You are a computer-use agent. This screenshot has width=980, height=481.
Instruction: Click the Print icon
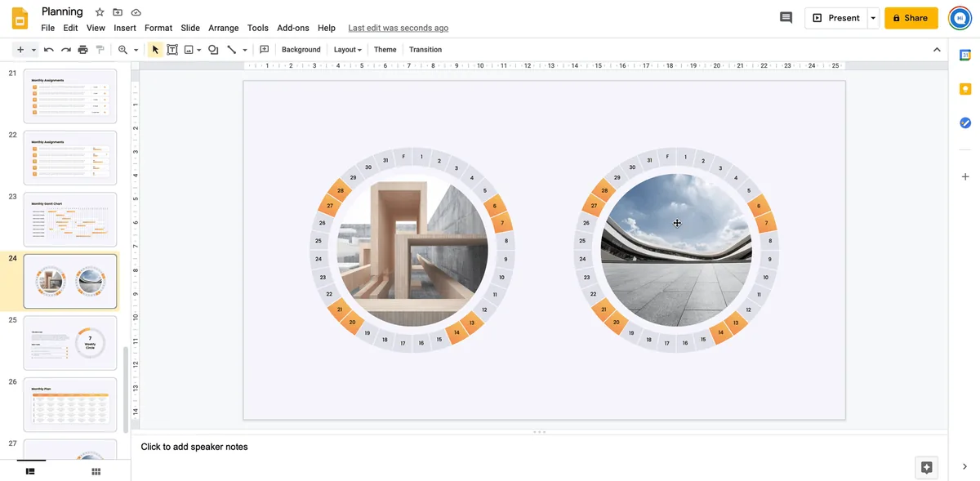tap(82, 50)
